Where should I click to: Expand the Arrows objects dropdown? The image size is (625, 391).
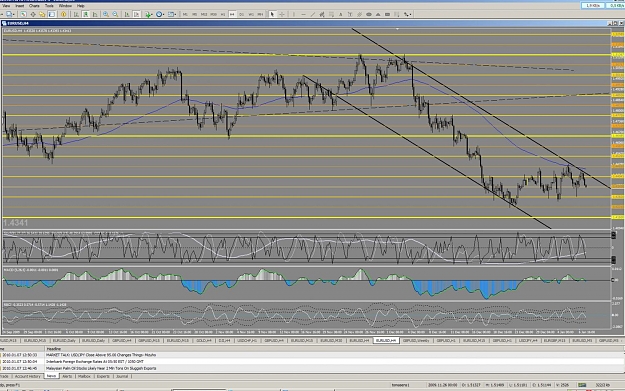point(407,14)
